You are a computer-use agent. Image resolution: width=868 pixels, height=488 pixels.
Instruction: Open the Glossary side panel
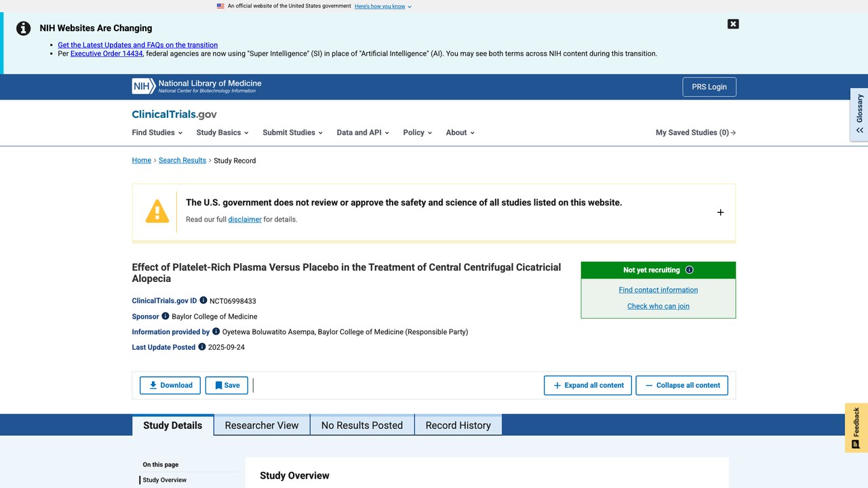859,114
